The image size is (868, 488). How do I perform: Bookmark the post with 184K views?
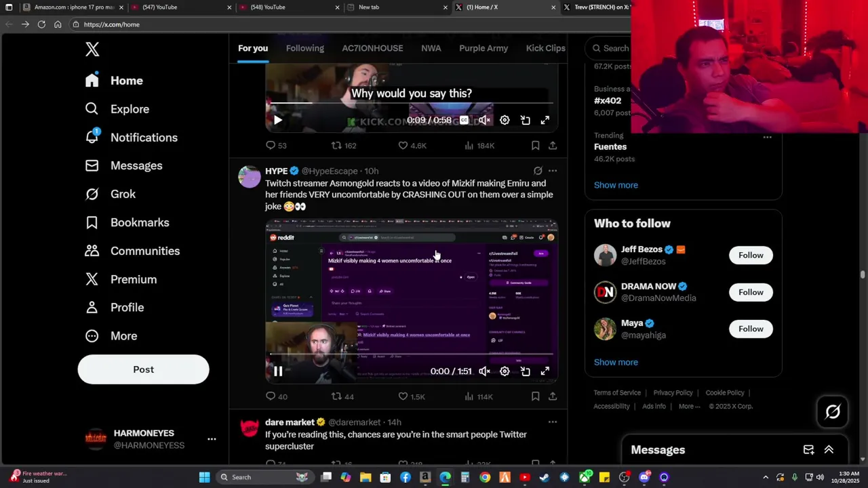[x=535, y=146]
